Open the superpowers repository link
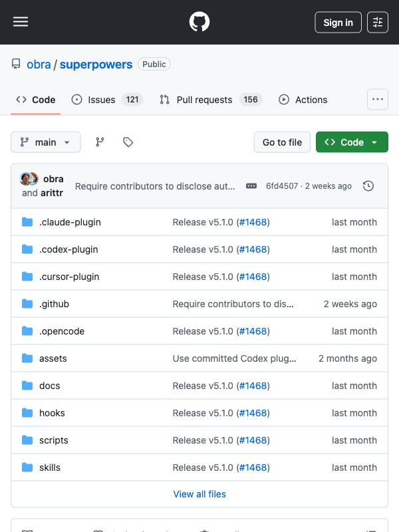The height and width of the screenshot is (532, 399). coord(96,65)
